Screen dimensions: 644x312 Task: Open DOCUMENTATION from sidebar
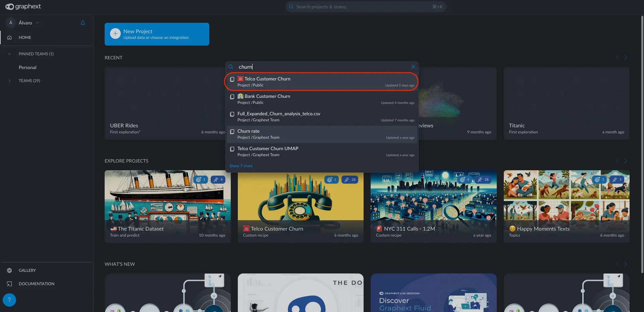37,284
